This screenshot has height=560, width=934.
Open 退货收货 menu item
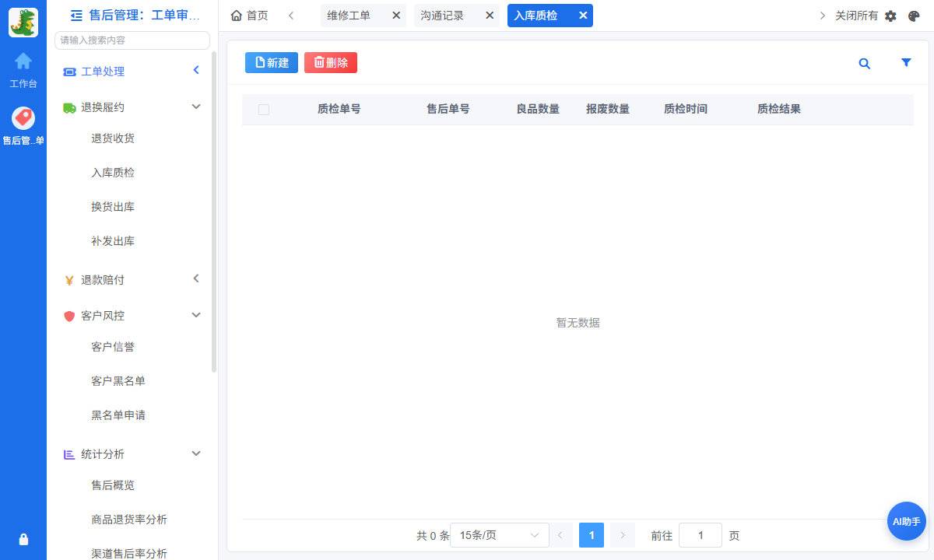click(x=113, y=138)
